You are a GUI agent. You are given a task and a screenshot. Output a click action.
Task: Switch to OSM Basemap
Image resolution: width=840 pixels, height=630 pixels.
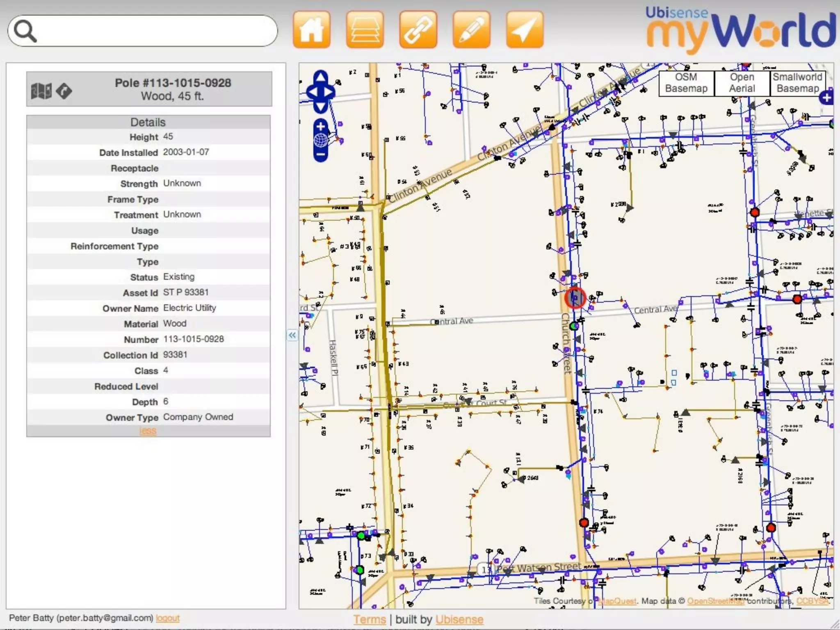686,83
